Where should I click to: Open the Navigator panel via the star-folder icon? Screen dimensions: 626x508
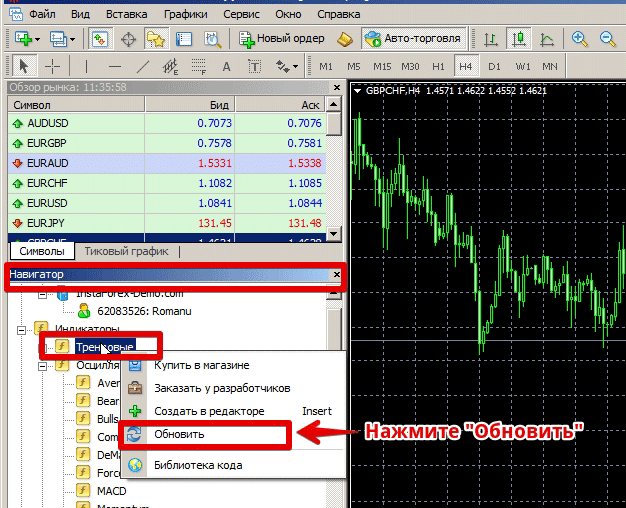tap(155, 39)
